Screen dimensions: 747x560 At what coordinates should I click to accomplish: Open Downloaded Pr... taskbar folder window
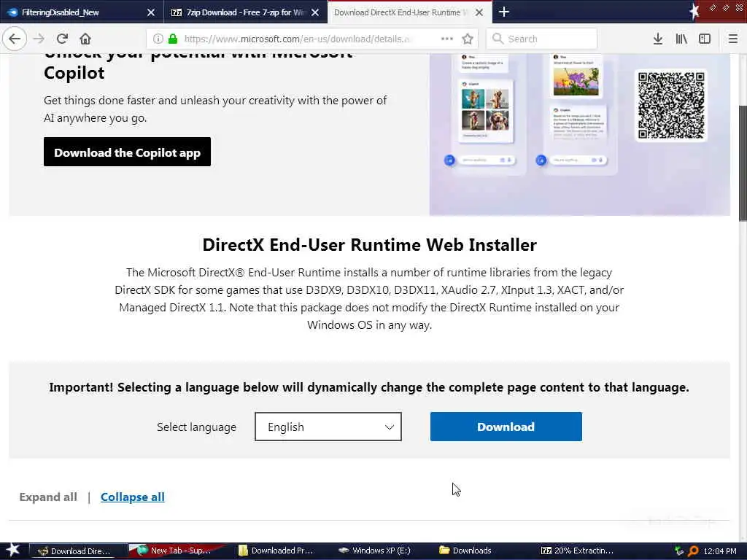tap(276, 551)
